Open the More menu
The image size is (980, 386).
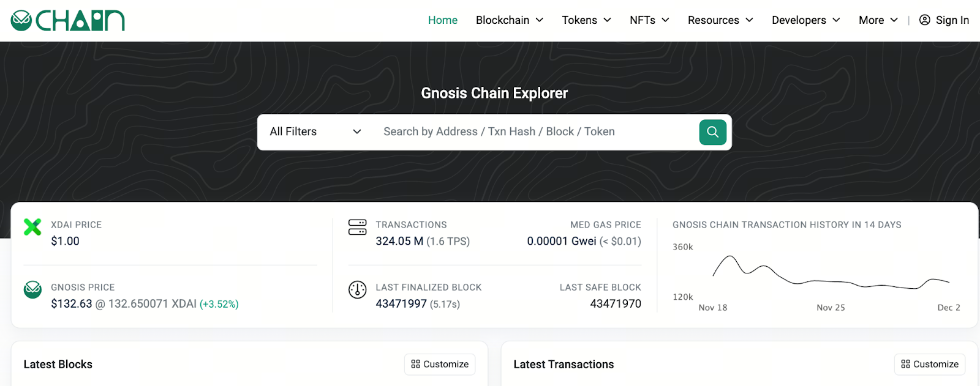[878, 20]
